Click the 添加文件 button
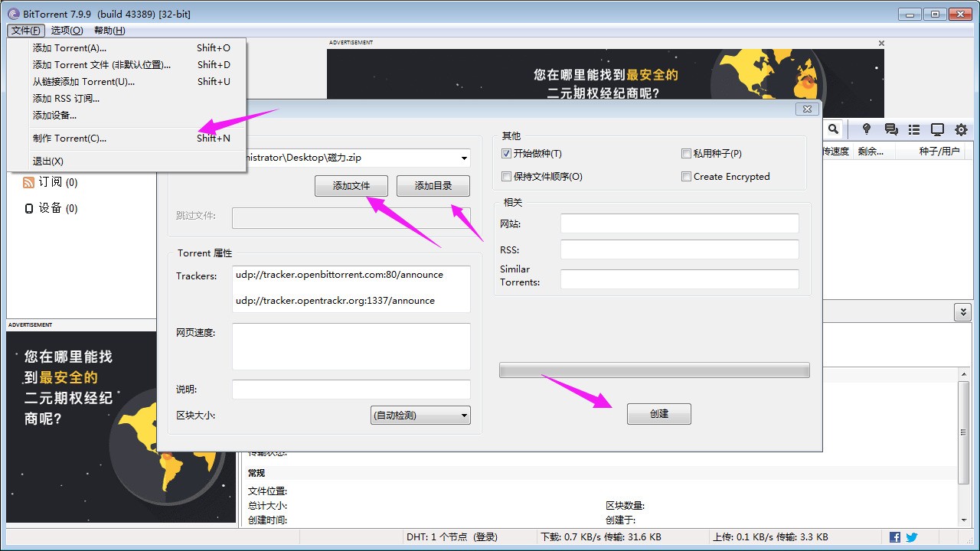 [x=351, y=186]
